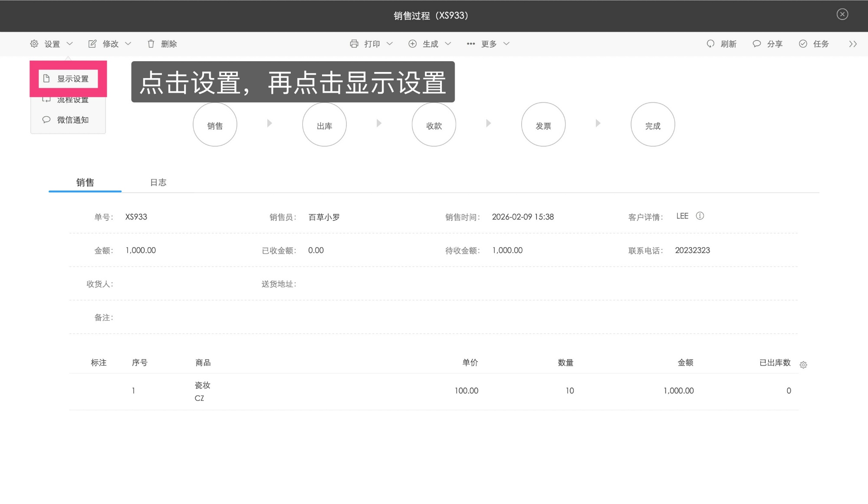868x504 pixels.
Task: Click the 分享 share icon
Action: pyautogui.click(x=756, y=44)
